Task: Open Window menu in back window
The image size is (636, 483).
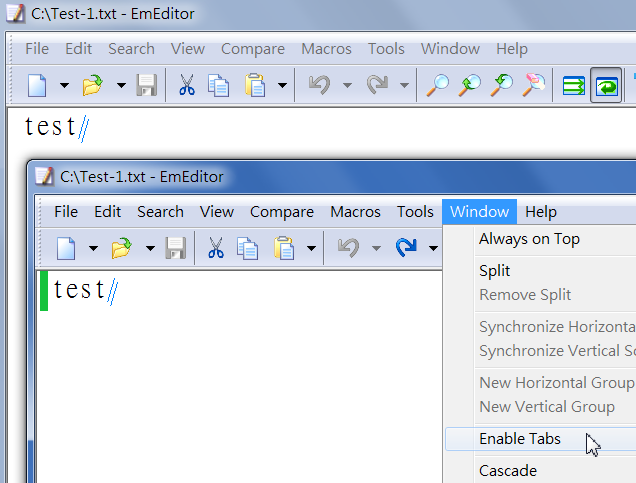Action: coord(450,49)
